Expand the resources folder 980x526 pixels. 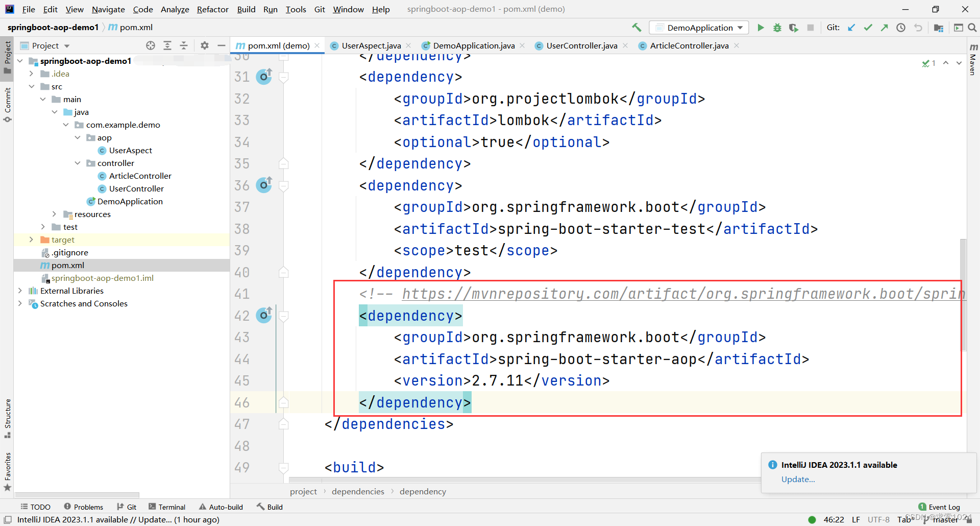54,214
